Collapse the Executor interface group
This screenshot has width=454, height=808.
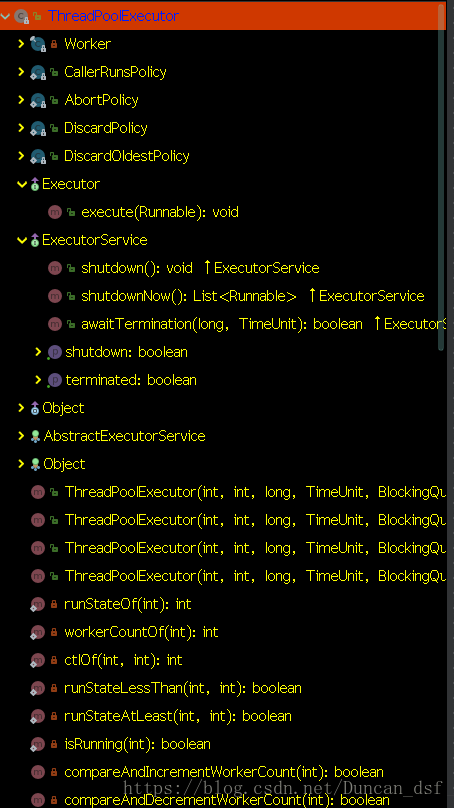click(22, 184)
